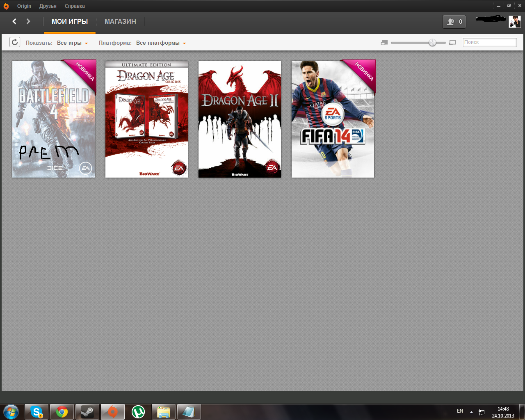Select the Battlefield 4 game cover
This screenshot has width=525, height=420.
click(54, 119)
